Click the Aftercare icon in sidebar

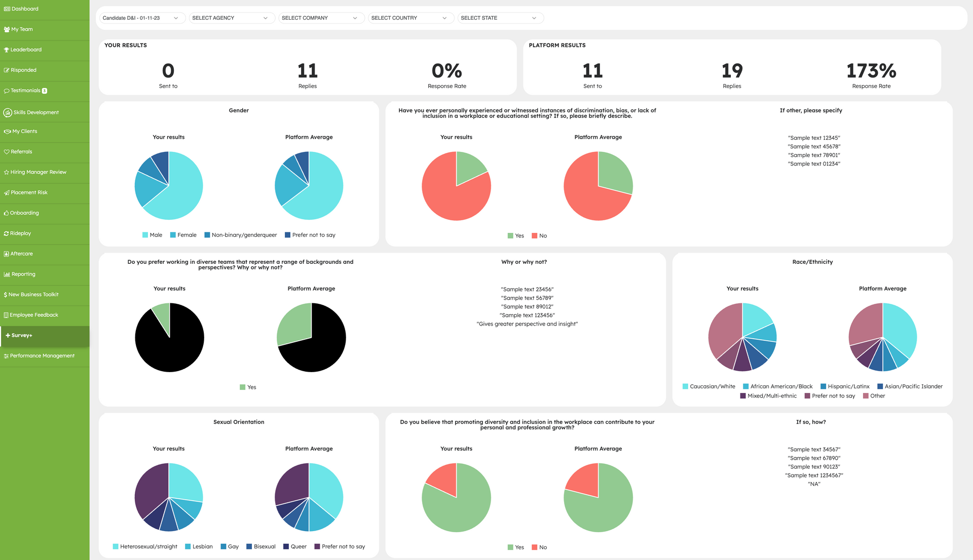tap(7, 254)
